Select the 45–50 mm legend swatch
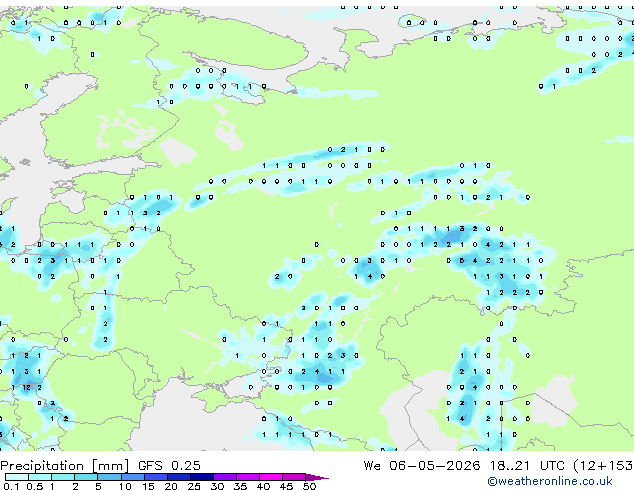Viewport: 634px width, 490px height. (x=294, y=477)
